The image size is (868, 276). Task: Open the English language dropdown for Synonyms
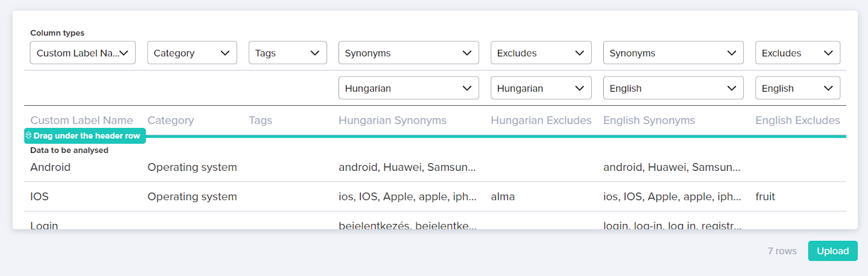(673, 88)
